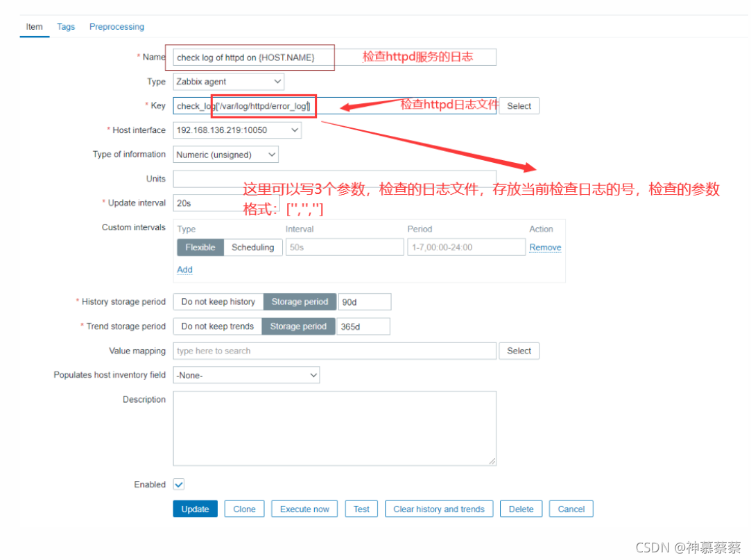This screenshot has height=560, width=751.
Task: Open the Populates host inventory field dropdown
Action: tap(246, 375)
